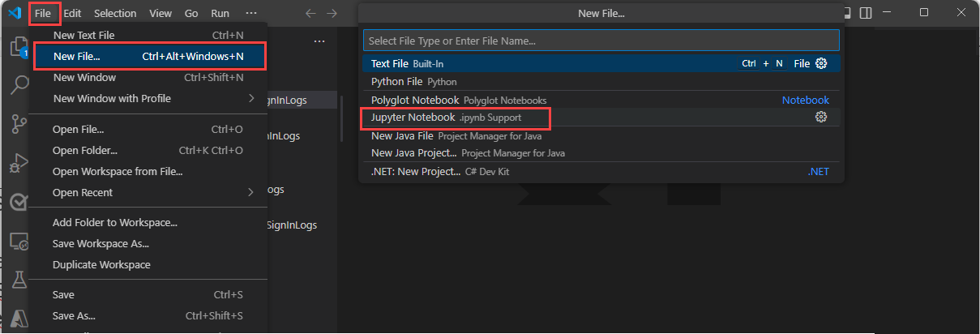Screen dimensions: 980x334
Task: Open the Search view in activity bar
Action: click(x=18, y=85)
